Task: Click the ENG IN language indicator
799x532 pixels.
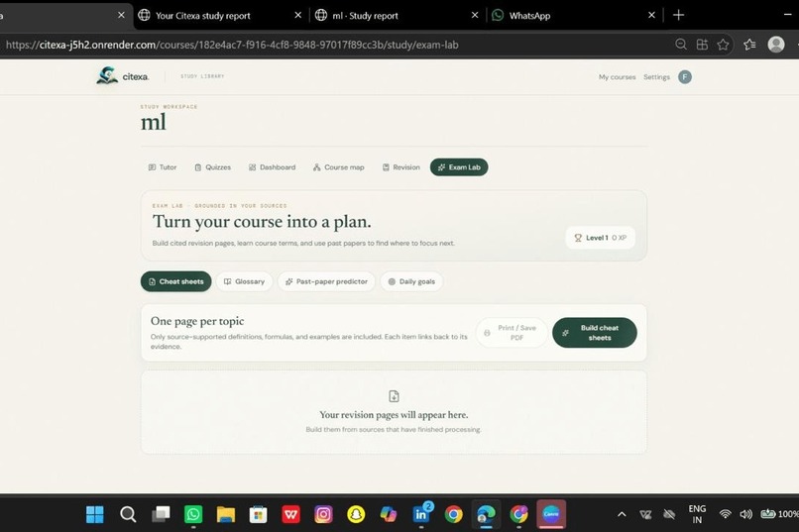Action: point(697,514)
